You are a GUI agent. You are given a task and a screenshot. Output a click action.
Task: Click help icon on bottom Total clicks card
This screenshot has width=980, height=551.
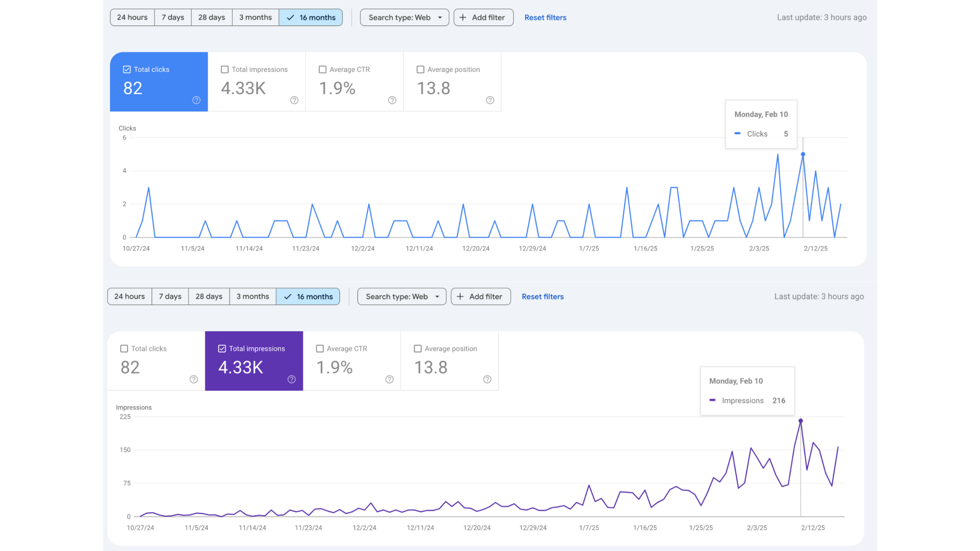[194, 379]
